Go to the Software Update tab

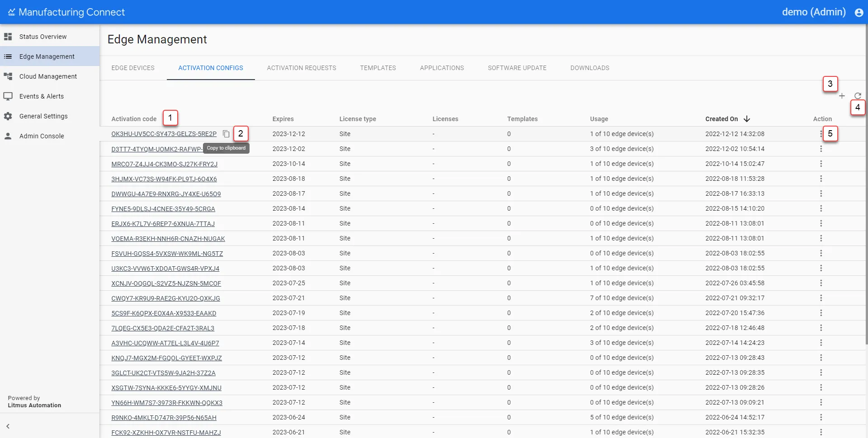point(517,68)
